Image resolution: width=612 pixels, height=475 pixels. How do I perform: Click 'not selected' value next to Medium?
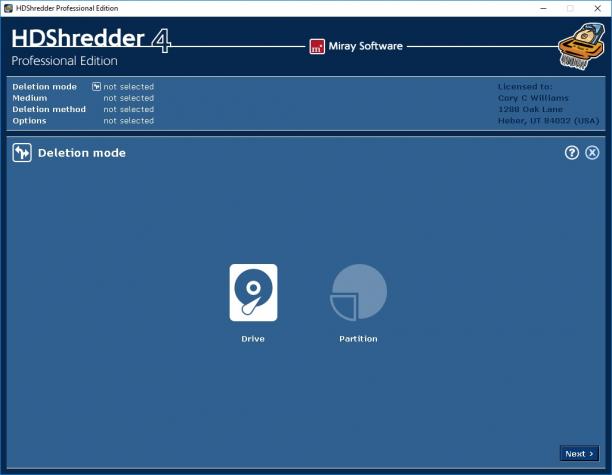[129, 98]
